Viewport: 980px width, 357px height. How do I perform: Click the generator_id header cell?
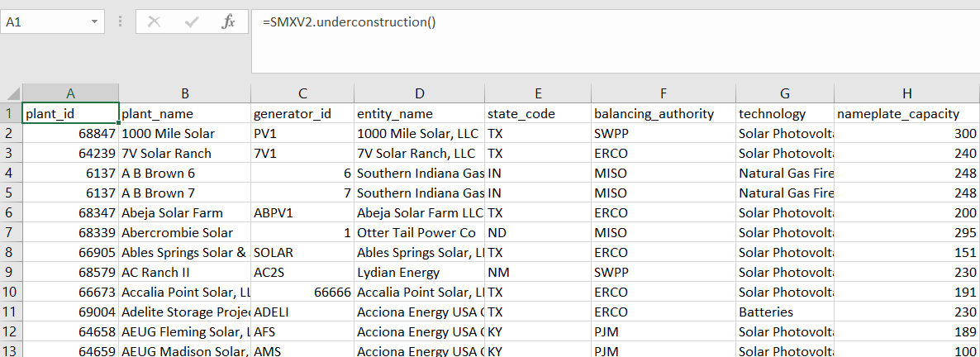click(x=302, y=114)
